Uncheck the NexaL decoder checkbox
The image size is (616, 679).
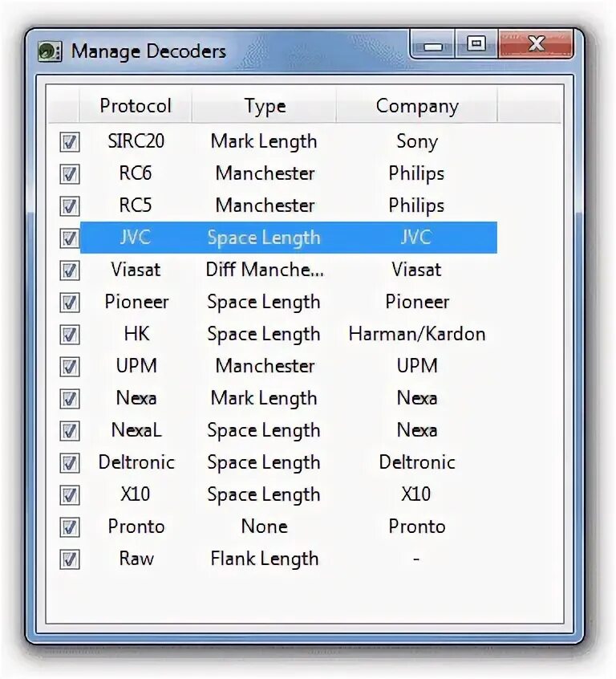[69, 430]
